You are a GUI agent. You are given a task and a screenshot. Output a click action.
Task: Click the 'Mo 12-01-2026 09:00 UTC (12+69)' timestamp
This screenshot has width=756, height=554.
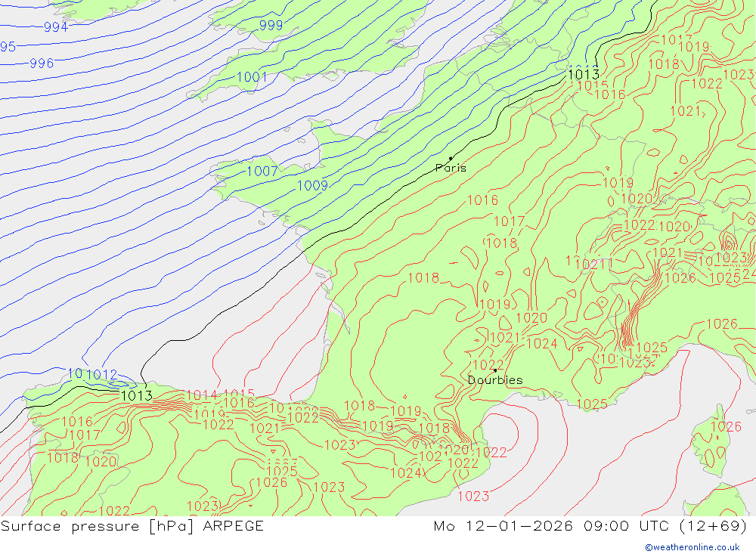tap(590, 525)
